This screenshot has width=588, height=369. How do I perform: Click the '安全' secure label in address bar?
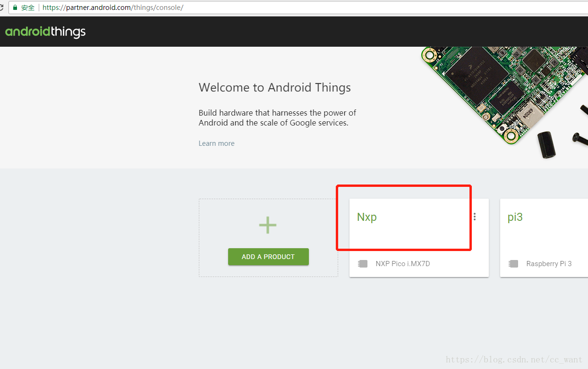(28, 8)
